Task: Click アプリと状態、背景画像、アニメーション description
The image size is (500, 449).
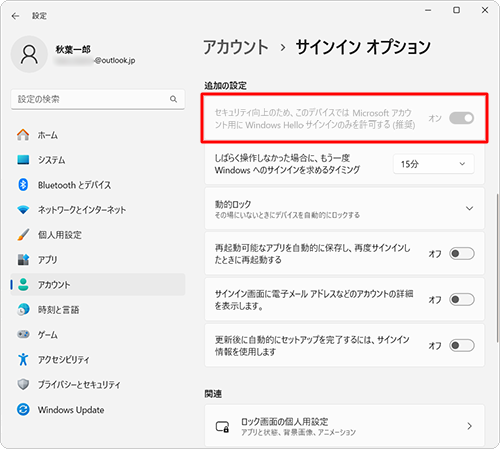Action: click(298, 432)
